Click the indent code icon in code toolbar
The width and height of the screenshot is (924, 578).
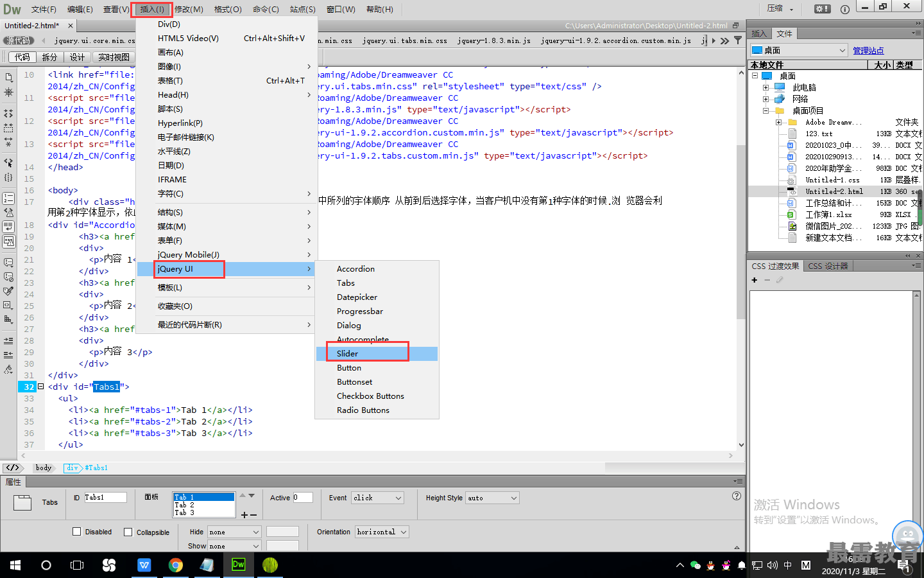[x=8, y=340]
